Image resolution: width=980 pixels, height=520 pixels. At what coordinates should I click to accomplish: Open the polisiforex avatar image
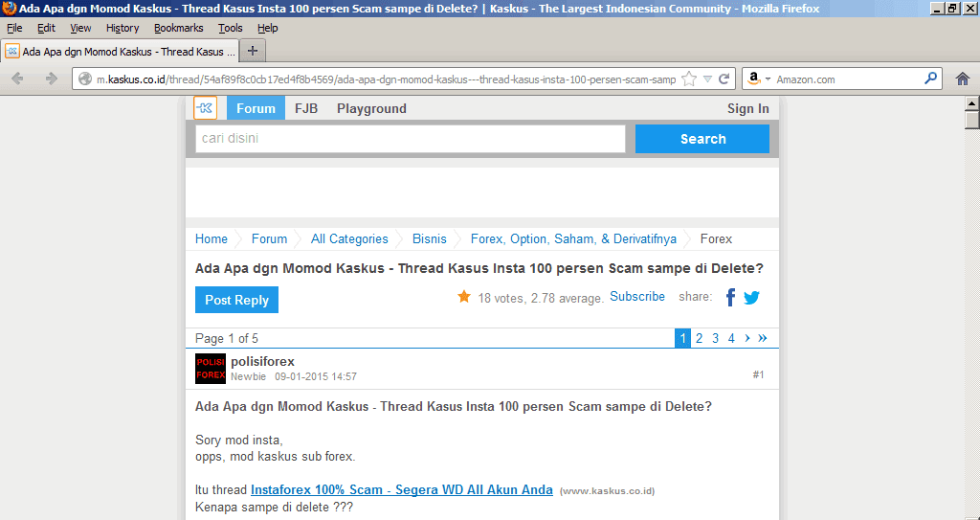tap(211, 369)
